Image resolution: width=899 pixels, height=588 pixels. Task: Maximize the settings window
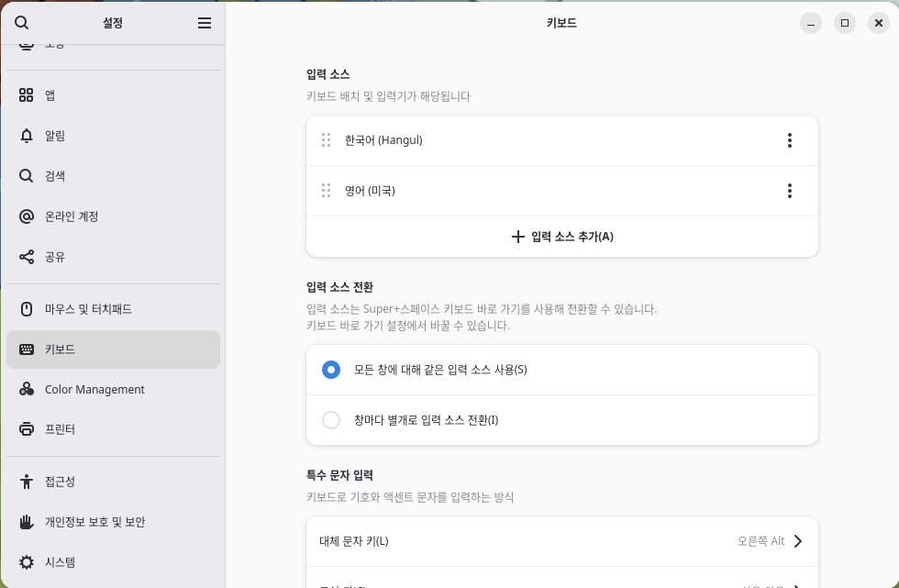click(x=845, y=23)
